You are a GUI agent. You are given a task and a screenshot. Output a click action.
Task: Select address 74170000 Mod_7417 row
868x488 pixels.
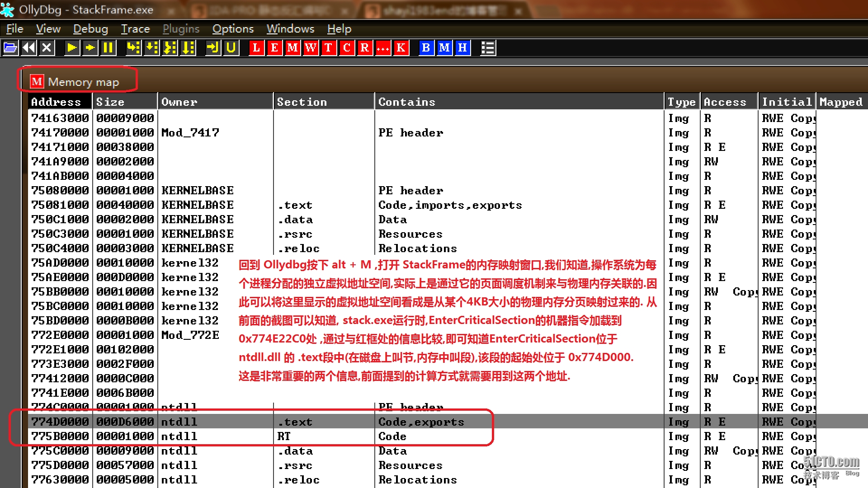(x=448, y=132)
